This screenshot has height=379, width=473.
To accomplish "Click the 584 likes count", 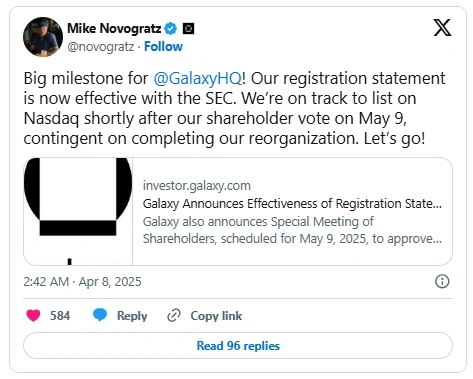I will pos(60,315).
